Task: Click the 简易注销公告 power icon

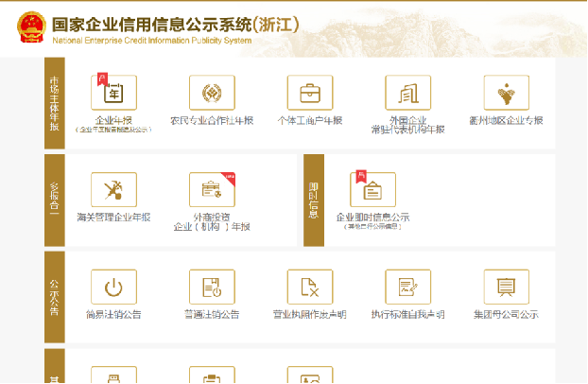Action: click(113, 287)
